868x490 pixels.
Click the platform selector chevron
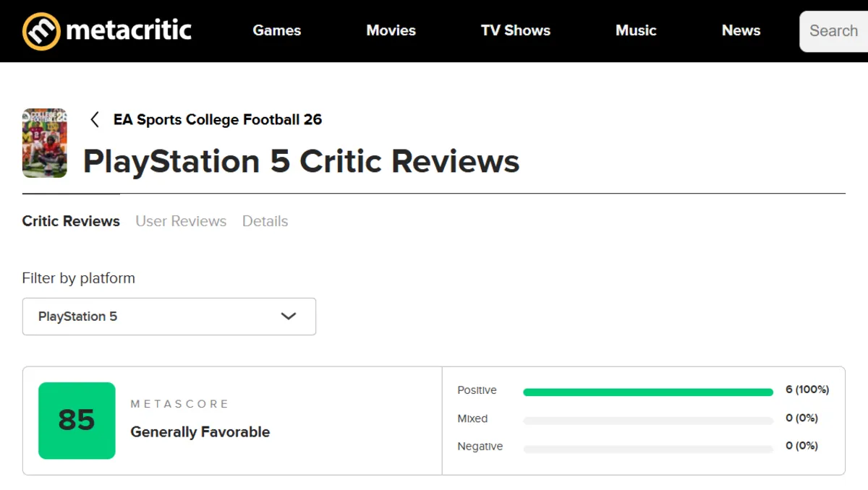point(289,317)
